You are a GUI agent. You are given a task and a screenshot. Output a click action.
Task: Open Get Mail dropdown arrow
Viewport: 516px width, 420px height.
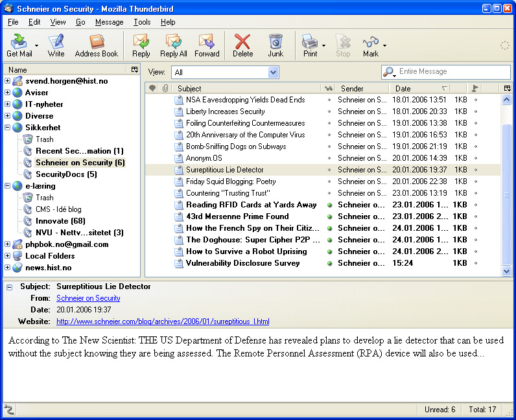click(x=36, y=45)
